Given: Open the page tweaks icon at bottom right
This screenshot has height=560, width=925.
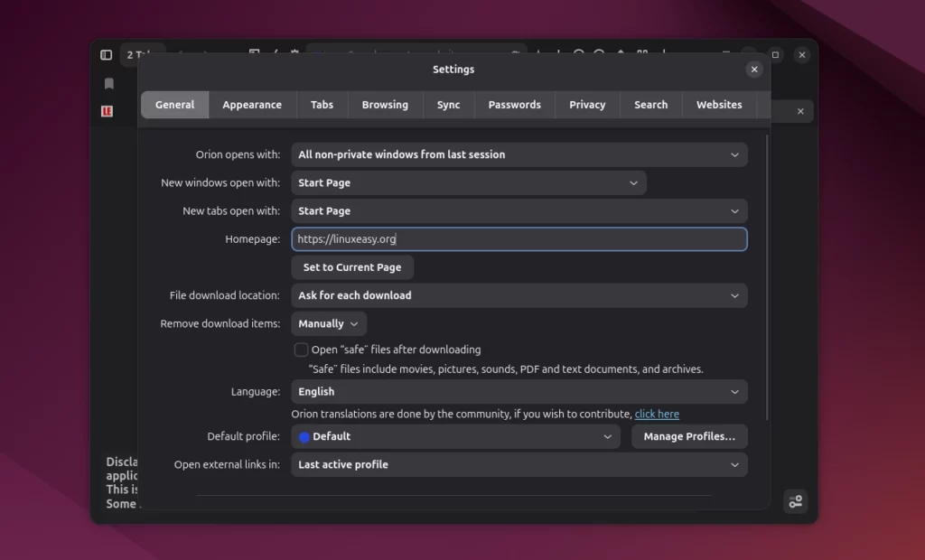Looking at the screenshot, I should tap(795, 501).
